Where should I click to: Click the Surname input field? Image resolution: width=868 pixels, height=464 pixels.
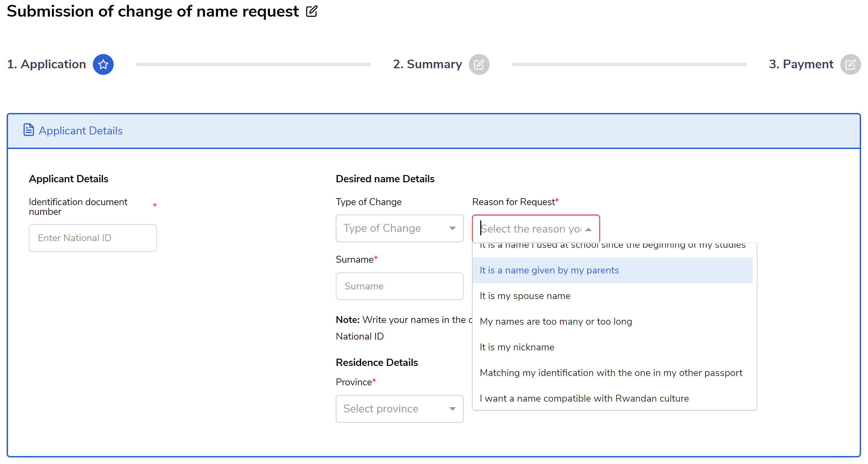399,286
